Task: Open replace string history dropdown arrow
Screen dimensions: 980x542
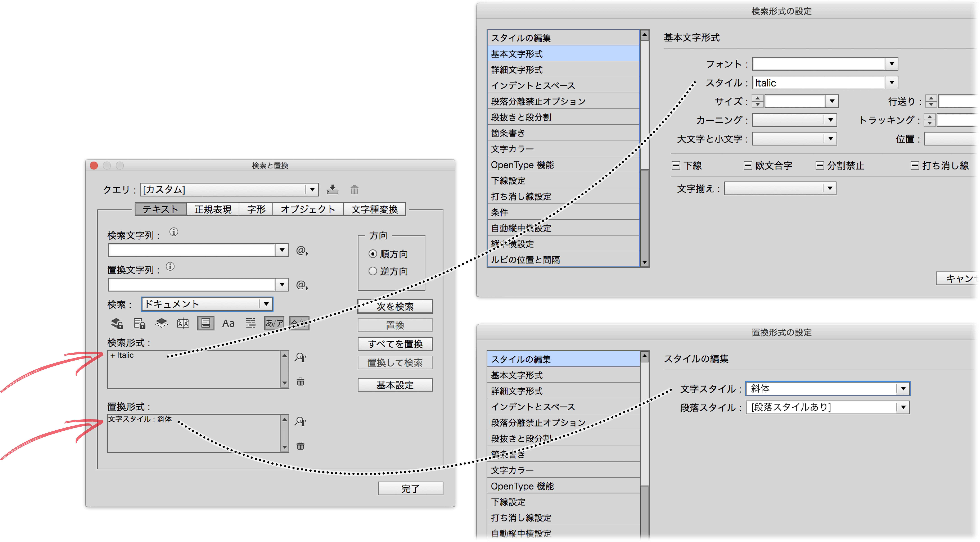Action: coord(282,285)
